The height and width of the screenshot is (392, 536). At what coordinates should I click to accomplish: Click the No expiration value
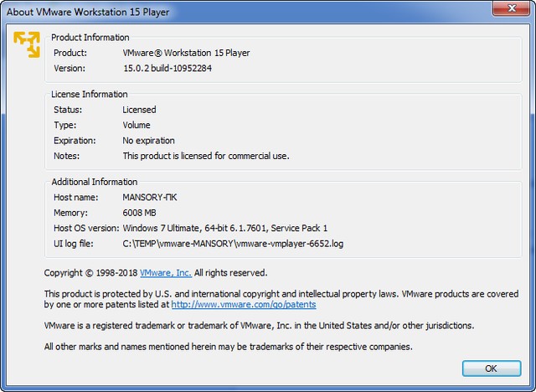point(148,141)
